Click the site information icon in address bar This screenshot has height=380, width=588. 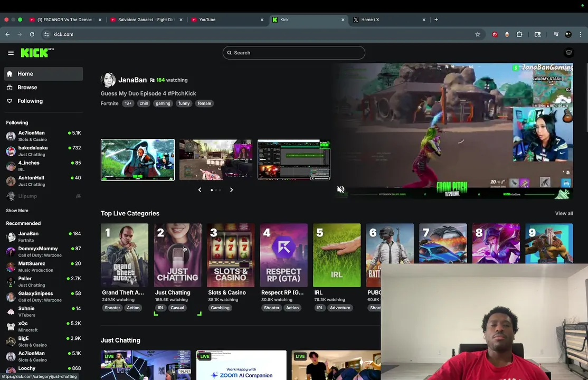(x=46, y=34)
